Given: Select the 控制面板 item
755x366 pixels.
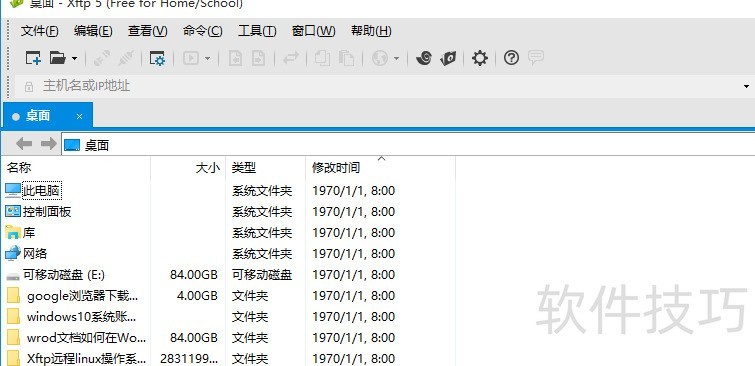Looking at the screenshot, I should pos(47,212).
